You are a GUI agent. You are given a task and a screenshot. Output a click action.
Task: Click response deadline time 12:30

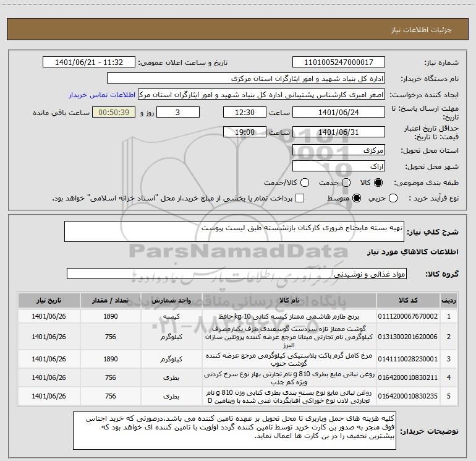[245, 113]
